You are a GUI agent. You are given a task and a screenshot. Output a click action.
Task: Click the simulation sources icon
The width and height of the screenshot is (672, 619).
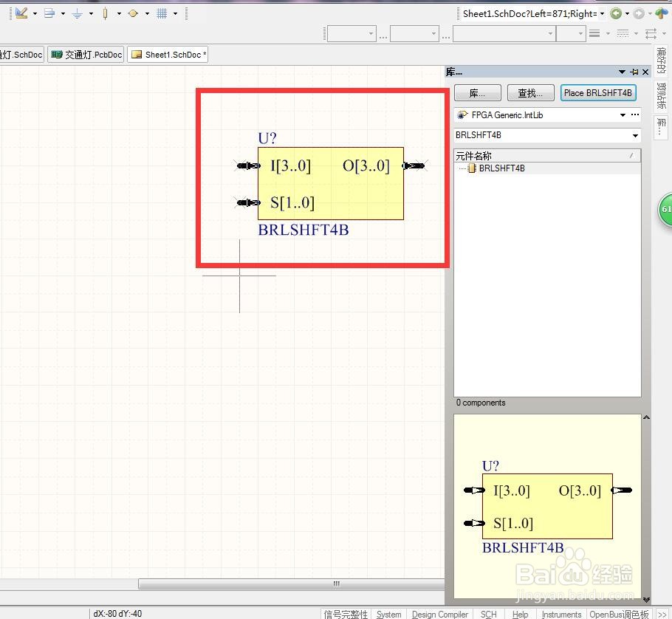click(133, 13)
